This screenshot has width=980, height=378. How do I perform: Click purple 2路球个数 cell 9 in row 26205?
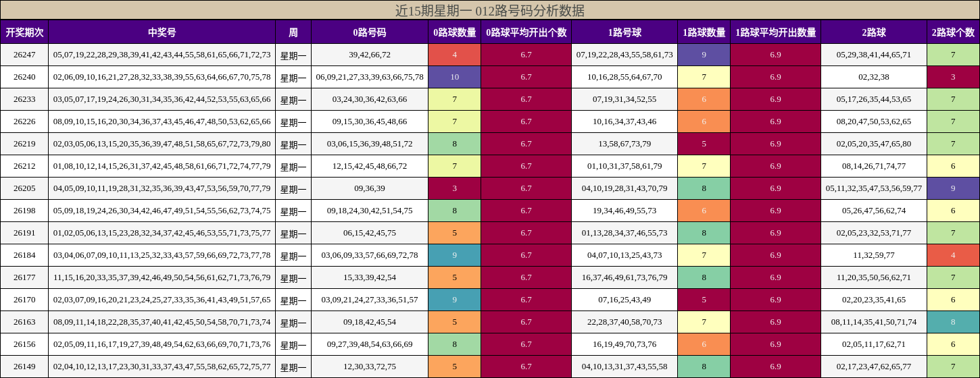click(954, 188)
